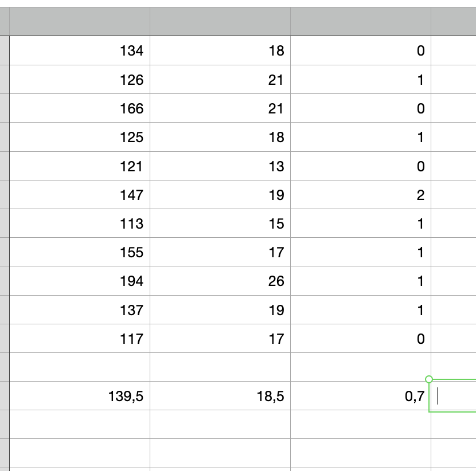
Task: Click the result cell showing 0,7
Action: (x=361, y=396)
